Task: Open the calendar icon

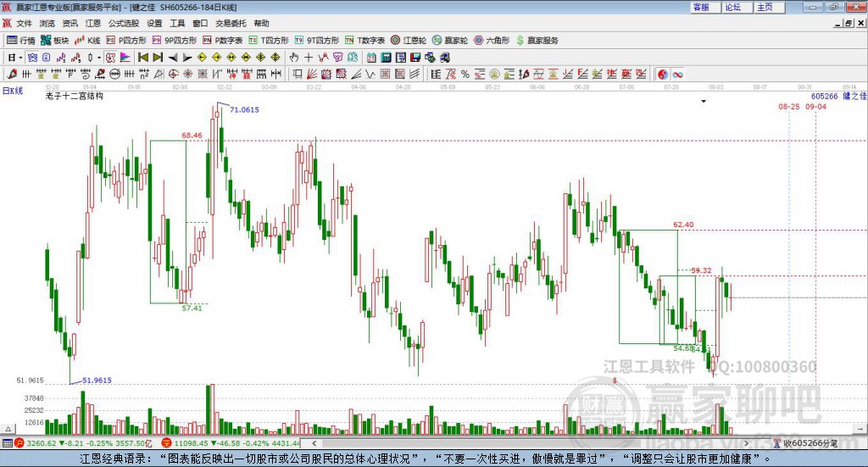Action: [x=371, y=58]
